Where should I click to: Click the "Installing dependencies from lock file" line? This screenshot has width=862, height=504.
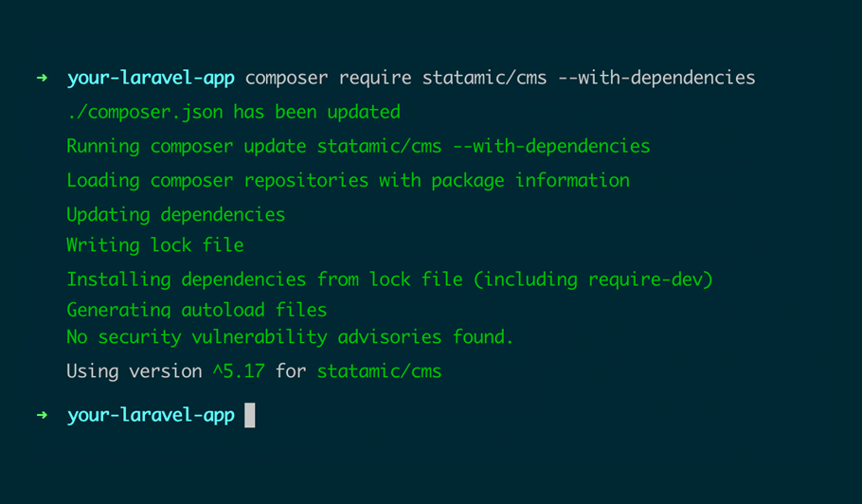click(x=389, y=279)
